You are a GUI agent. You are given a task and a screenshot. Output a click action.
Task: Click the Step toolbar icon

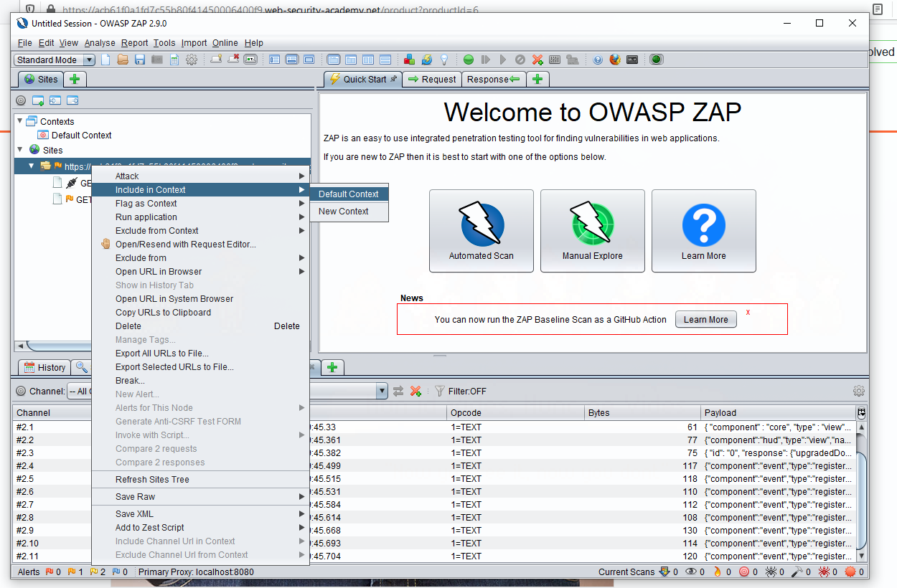[x=486, y=60]
